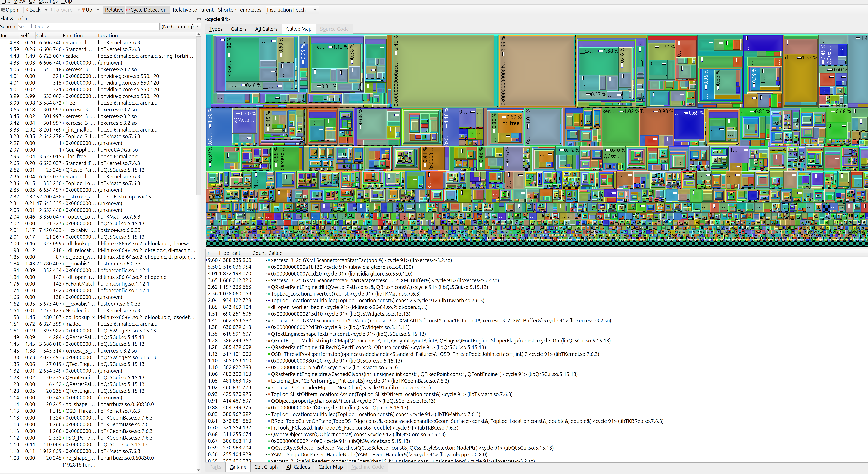The width and height of the screenshot is (868, 474).
Task: Open the Settings menu
Action: click(48, 1)
